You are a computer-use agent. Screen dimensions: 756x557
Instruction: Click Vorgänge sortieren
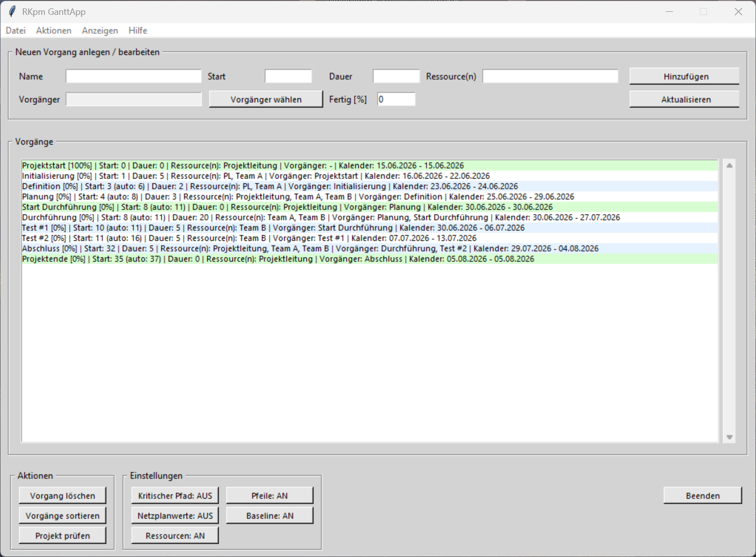[63, 516]
